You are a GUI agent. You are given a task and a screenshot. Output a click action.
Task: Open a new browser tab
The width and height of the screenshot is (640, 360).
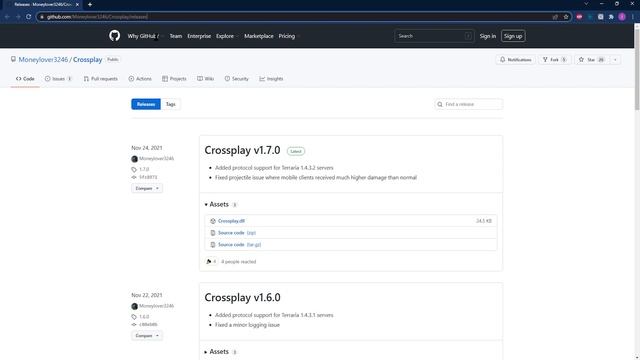[x=90, y=4]
